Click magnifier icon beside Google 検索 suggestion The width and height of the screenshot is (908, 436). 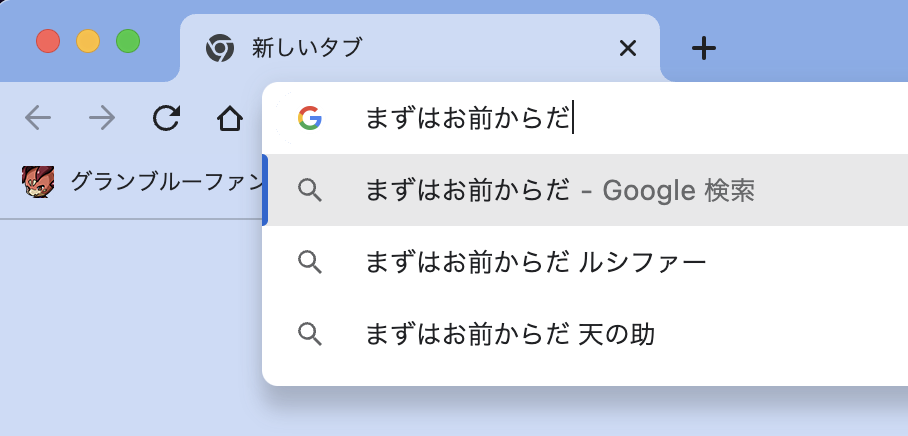pyautogui.click(x=310, y=190)
